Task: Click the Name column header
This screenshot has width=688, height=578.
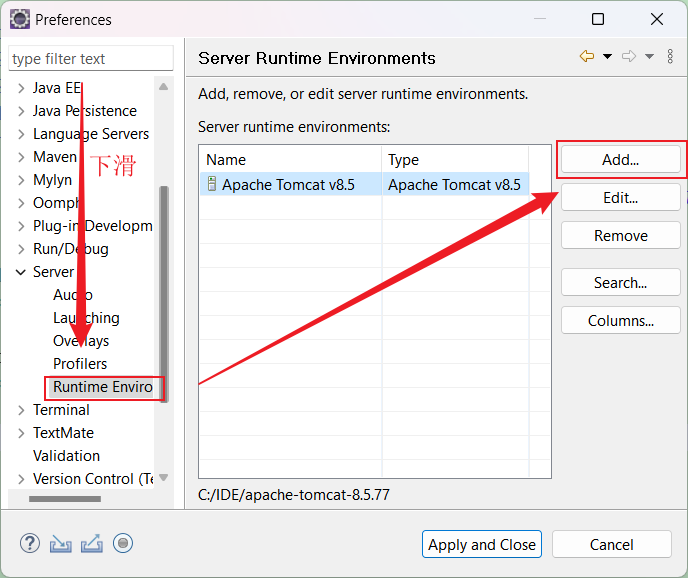Action: [x=290, y=159]
